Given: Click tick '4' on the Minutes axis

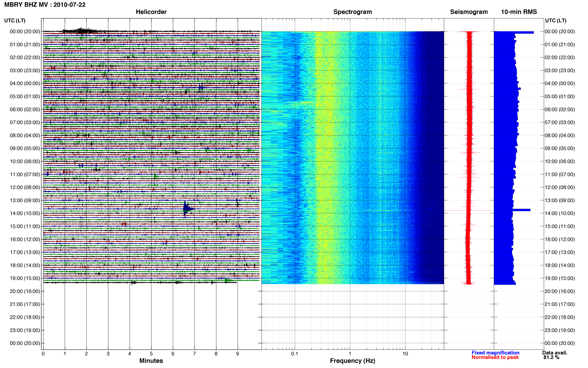Looking at the screenshot, I should 130,354.
